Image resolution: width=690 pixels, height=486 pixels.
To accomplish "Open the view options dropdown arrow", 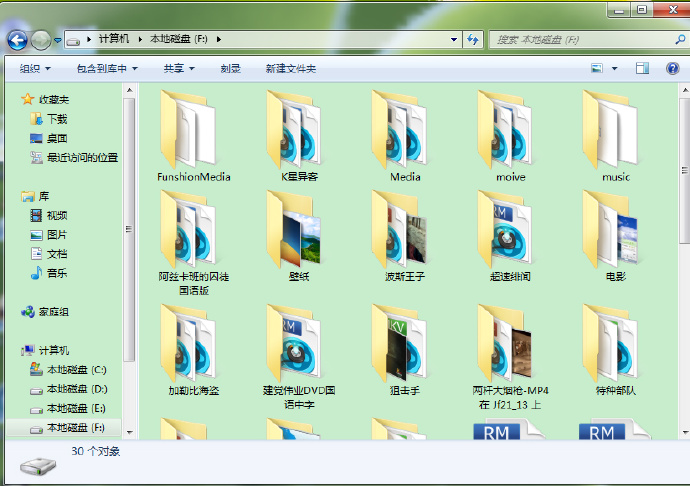I will 615,69.
